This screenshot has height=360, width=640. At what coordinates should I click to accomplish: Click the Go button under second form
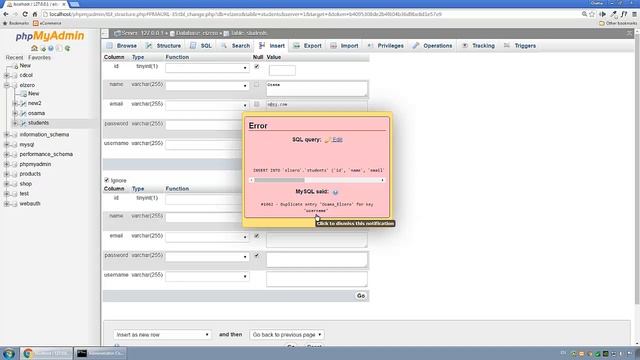361,296
